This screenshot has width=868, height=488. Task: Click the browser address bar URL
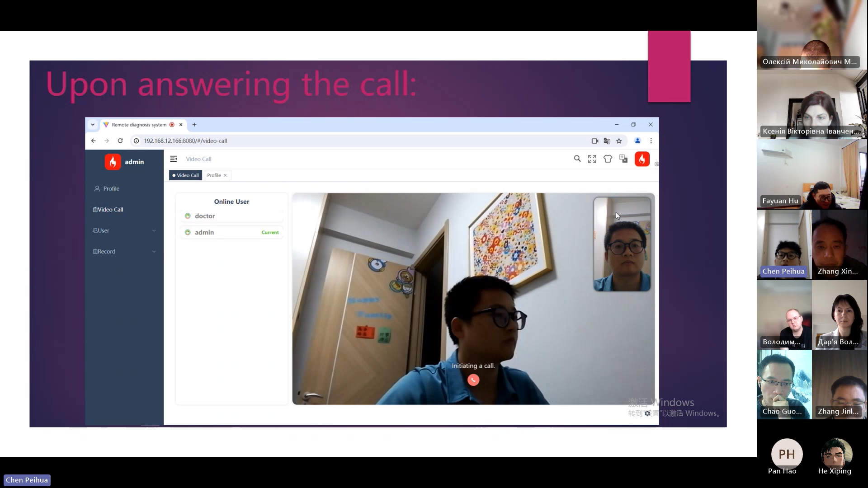[185, 141]
